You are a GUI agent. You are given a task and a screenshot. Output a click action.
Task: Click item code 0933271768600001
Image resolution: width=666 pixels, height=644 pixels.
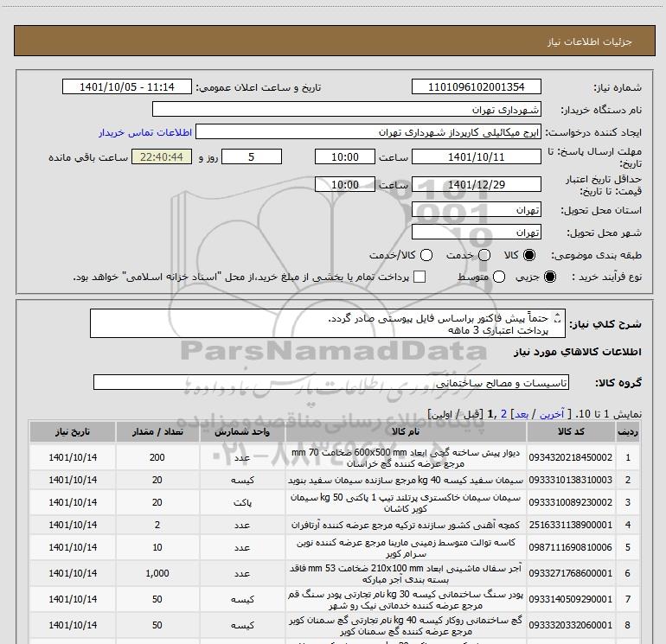pos(571,573)
